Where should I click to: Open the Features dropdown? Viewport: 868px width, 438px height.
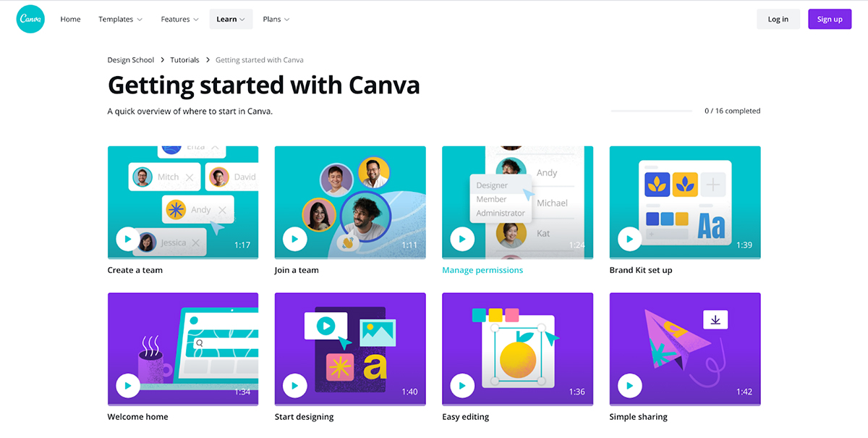tap(179, 20)
